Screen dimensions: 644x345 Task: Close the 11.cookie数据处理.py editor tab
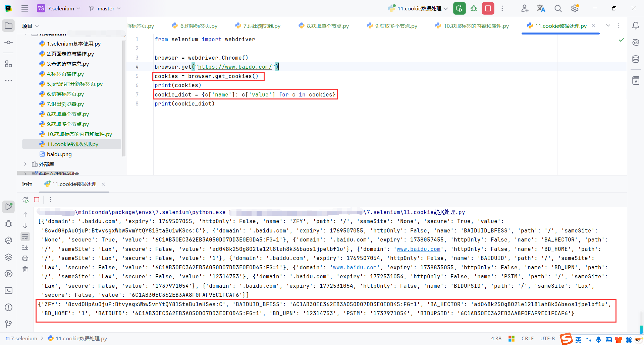[593, 25]
